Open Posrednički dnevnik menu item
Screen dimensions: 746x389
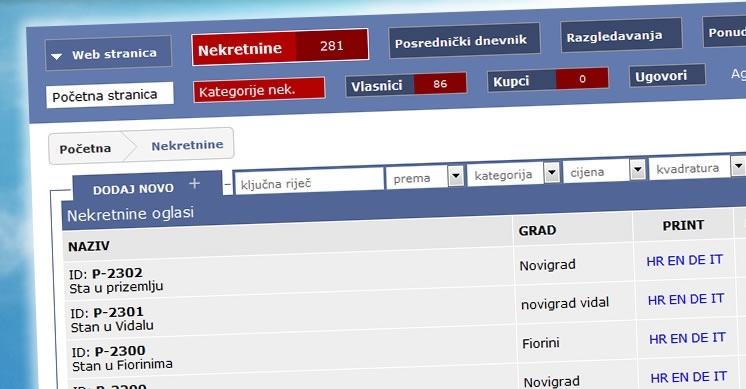point(464,41)
